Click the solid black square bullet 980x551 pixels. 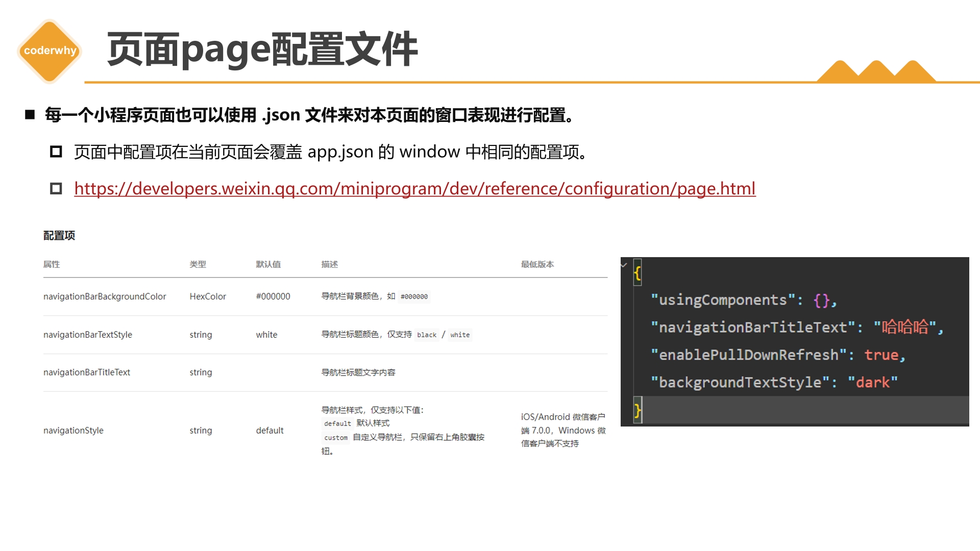point(30,115)
